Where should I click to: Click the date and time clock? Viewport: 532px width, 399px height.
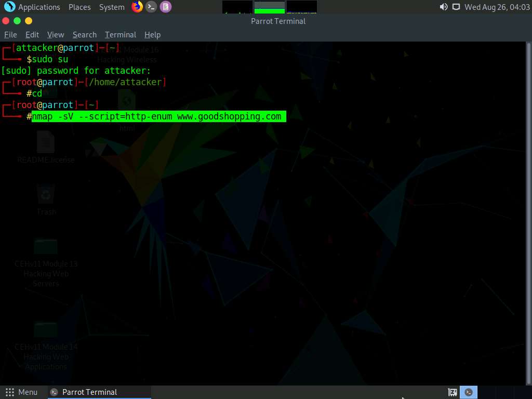[x=497, y=7]
